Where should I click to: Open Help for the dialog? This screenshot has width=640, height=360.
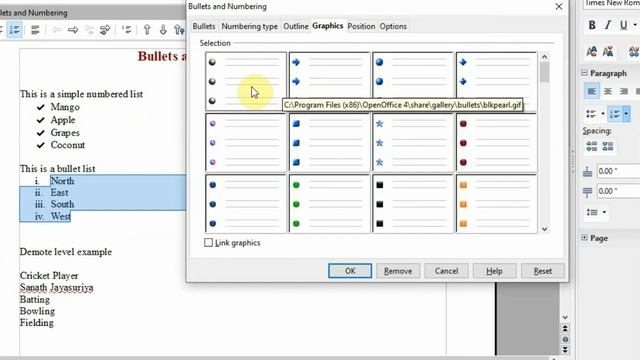coord(494,271)
